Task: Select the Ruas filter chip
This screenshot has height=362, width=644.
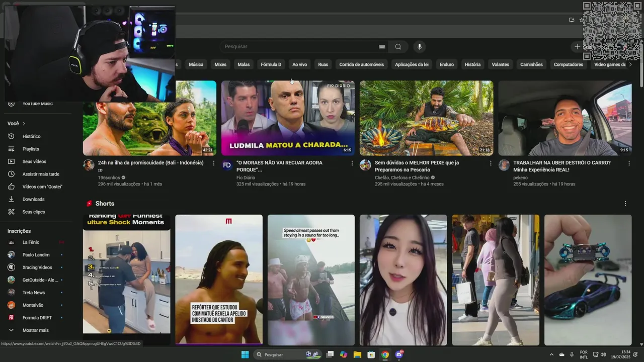Action: tap(323, 64)
